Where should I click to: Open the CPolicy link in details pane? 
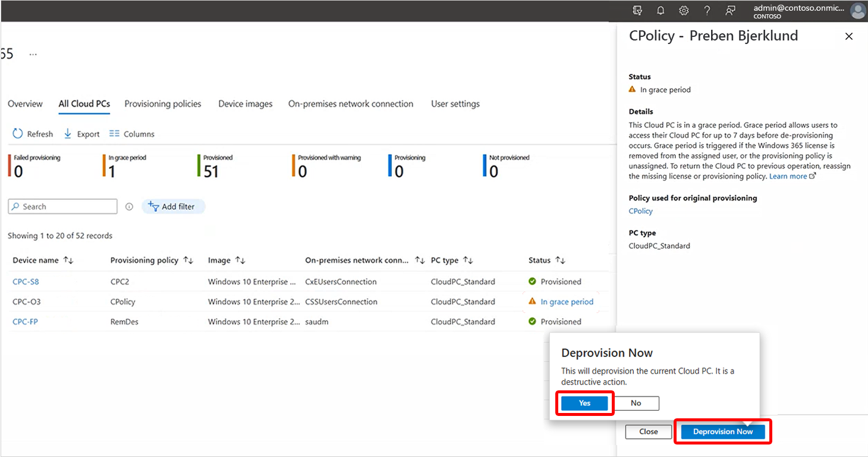[x=640, y=211]
